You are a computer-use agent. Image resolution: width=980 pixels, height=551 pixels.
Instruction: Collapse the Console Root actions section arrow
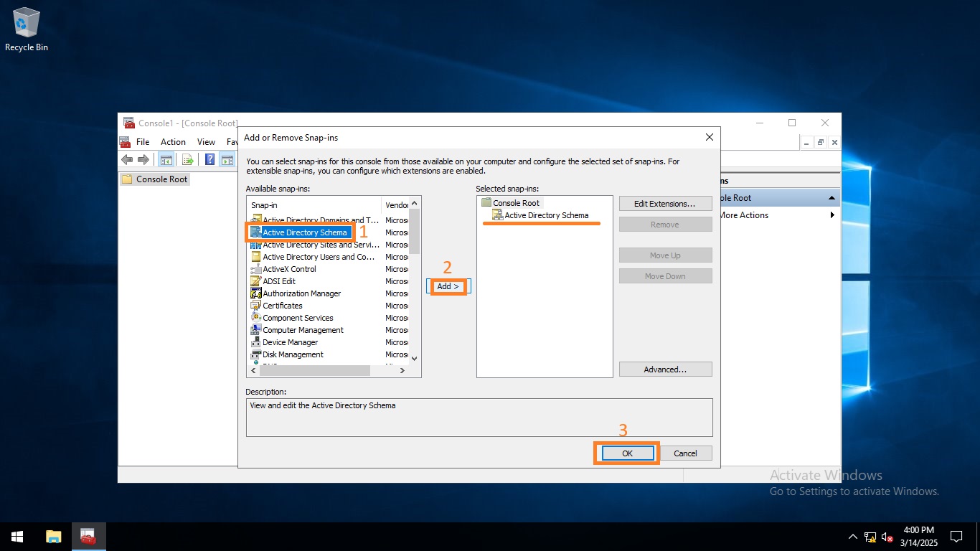click(x=831, y=198)
